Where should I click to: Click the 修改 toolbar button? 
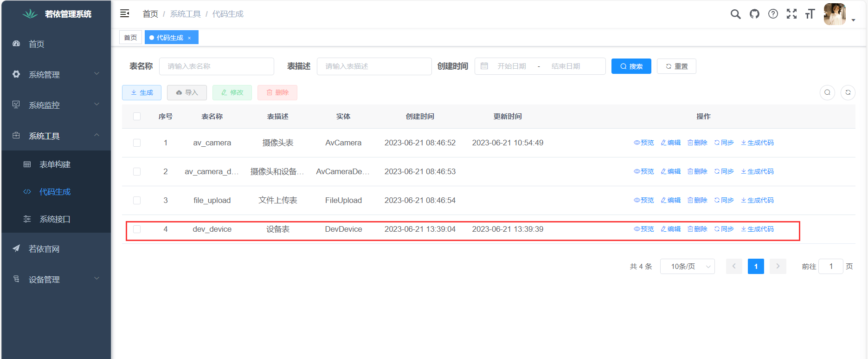pos(232,92)
